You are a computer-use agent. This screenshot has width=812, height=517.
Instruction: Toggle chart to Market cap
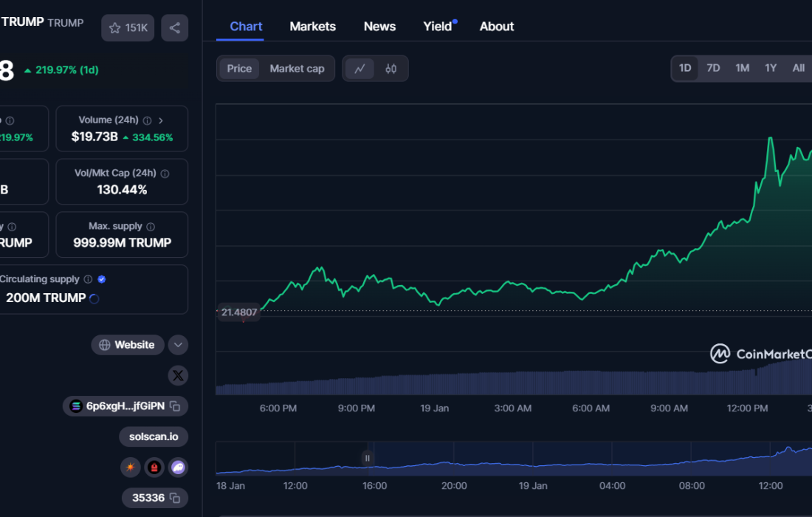pyautogui.click(x=297, y=69)
